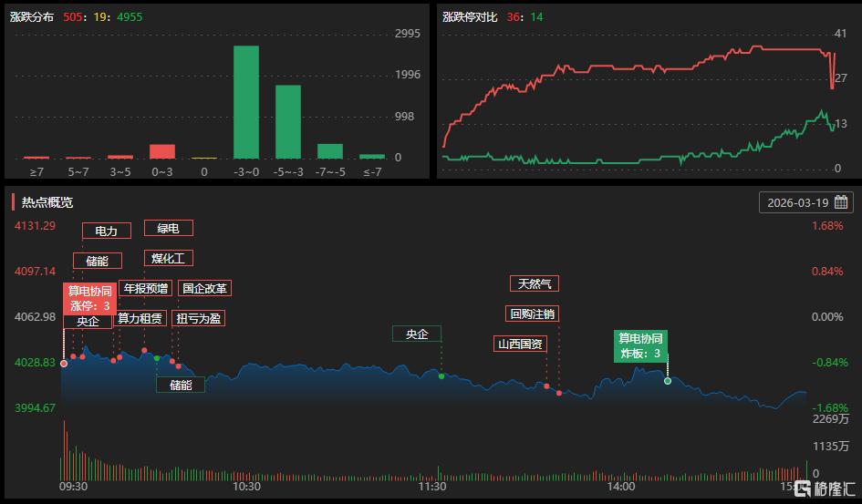Open the 年报预增 label

(146, 288)
